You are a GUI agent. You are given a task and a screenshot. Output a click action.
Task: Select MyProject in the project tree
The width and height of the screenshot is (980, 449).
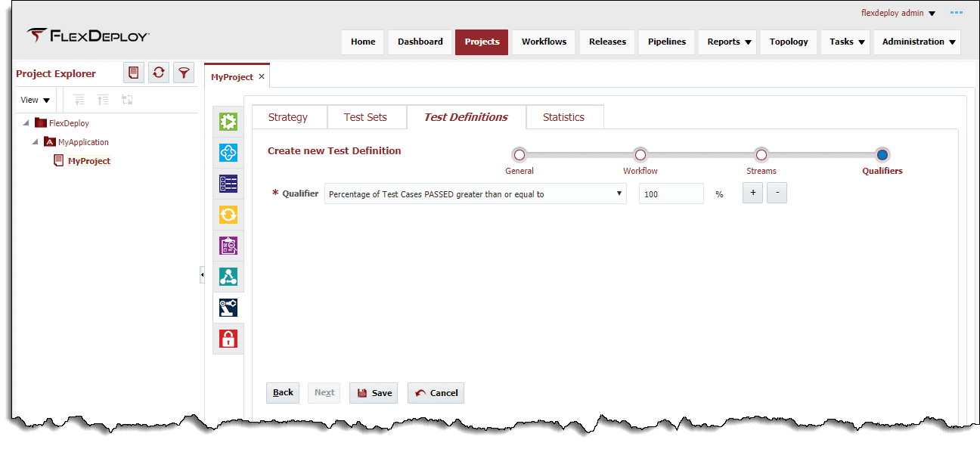(89, 161)
